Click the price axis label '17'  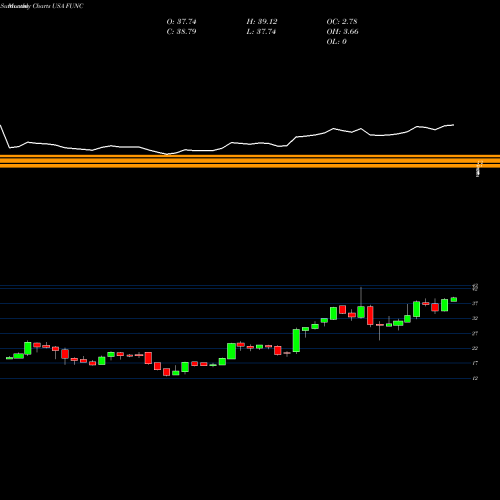click(475, 363)
